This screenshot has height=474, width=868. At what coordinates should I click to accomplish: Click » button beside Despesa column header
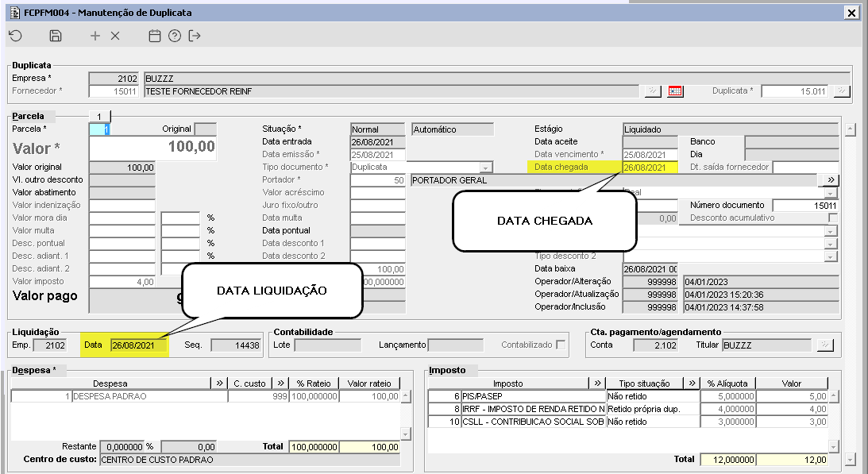pos(219,383)
